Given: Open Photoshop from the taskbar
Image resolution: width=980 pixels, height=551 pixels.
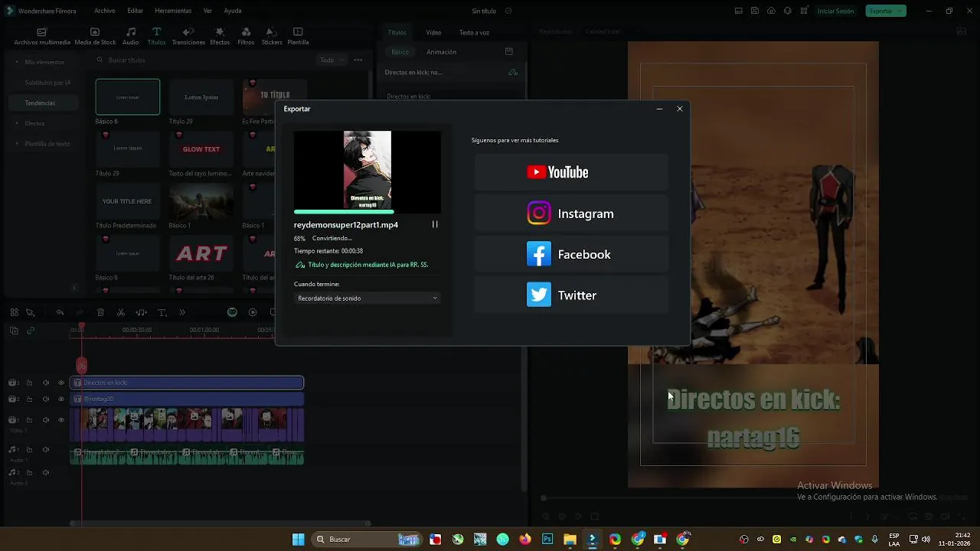Looking at the screenshot, I should coord(547,540).
